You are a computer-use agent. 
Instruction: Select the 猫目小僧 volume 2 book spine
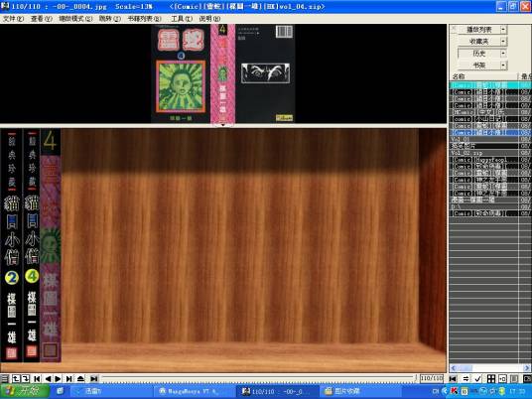coord(11,245)
